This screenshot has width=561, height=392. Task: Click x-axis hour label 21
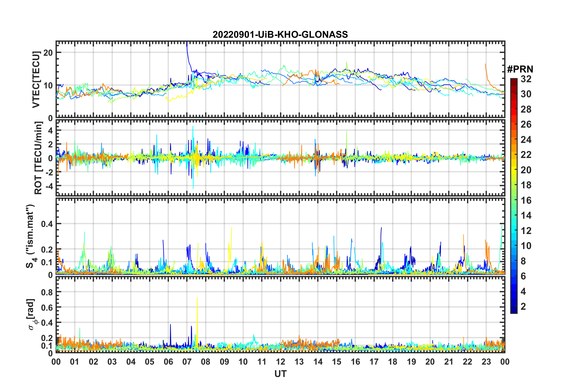point(449,362)
